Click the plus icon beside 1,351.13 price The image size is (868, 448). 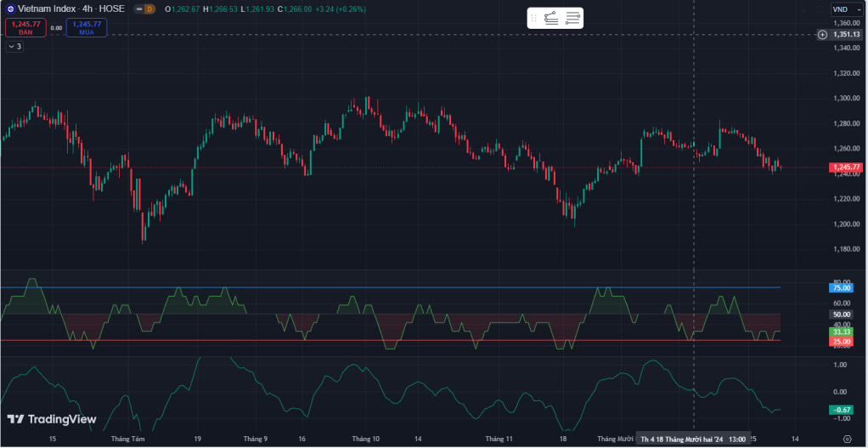point(822,35)
